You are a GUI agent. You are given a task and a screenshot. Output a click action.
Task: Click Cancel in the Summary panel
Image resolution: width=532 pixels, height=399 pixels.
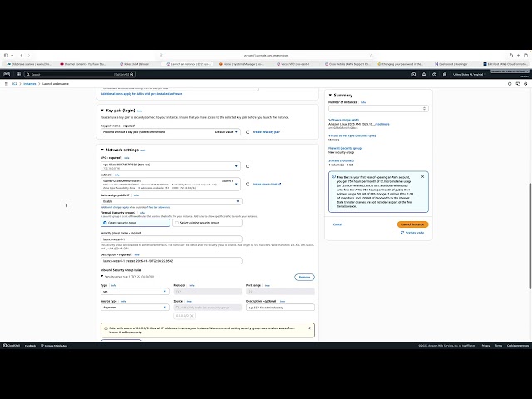click(x=337, y=224)
